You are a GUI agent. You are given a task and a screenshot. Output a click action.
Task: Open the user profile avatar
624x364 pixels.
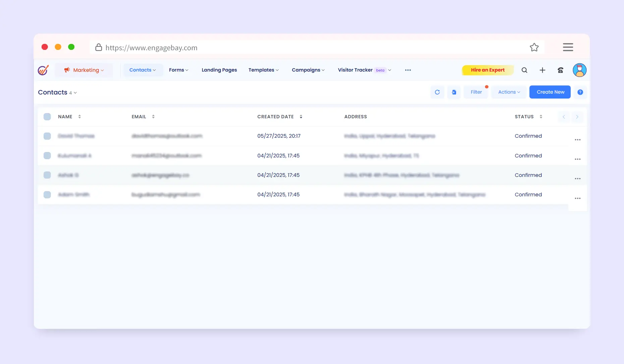[x=579, y=70]
